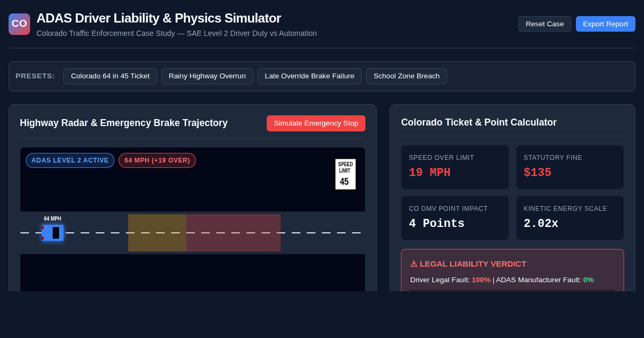The width and height of the screenshot is (644, 338).
Task: Click the CO logo icon
Action: coord(19,24)
